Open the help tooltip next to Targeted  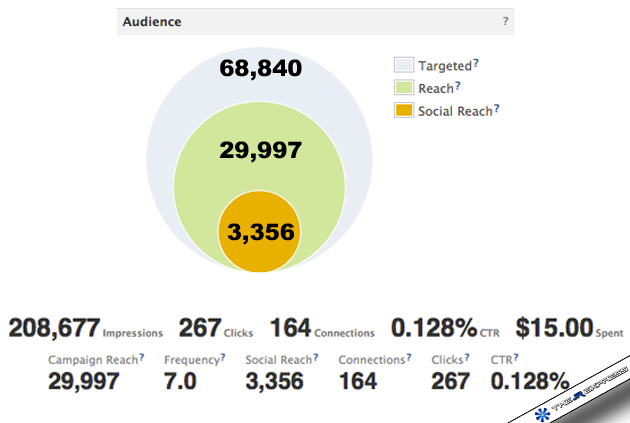[x=476, y=63]
